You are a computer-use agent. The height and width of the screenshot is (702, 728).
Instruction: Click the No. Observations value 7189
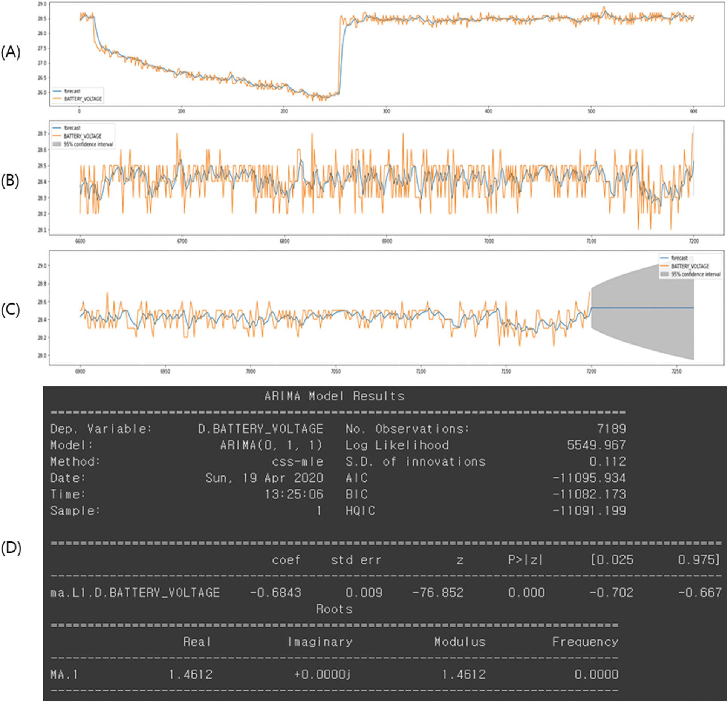(x=611, y=429)
